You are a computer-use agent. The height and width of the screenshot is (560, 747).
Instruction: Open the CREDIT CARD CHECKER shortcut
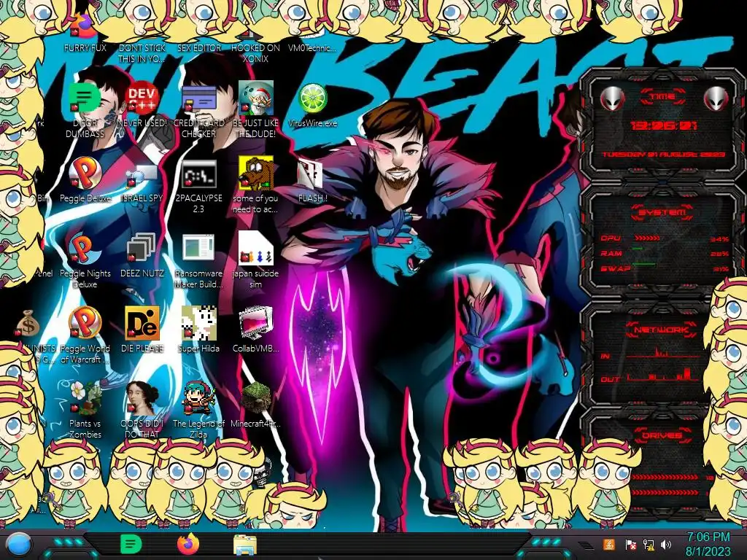pyautogui.click(x=198, y=98)
